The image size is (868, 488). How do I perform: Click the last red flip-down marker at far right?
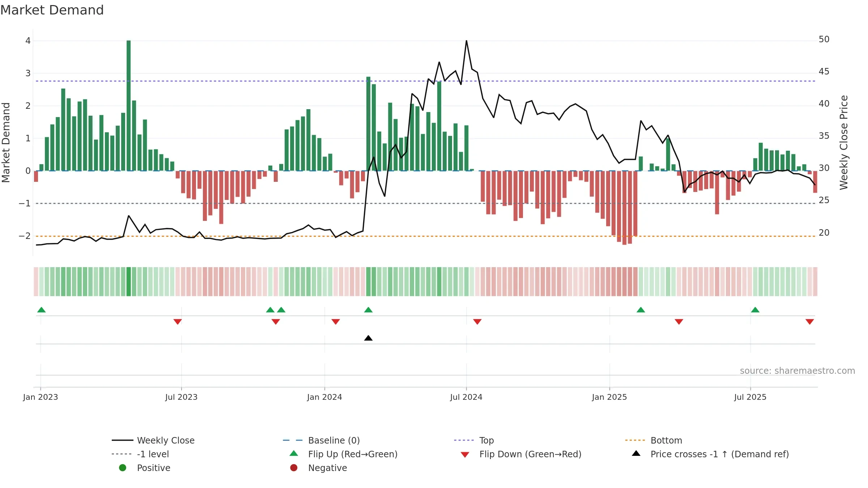[x=810, y=322]
